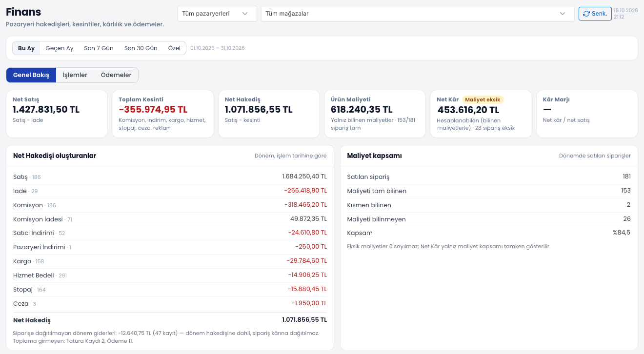Viewport: 644px width, 354px height.
Task: Click the Ceza row label
Action: point(21,303)
